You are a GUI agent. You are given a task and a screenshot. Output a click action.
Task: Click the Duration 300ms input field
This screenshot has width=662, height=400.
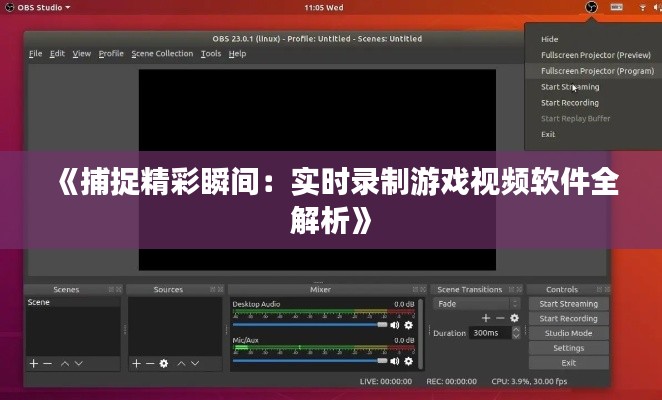(x=491, y=333)
